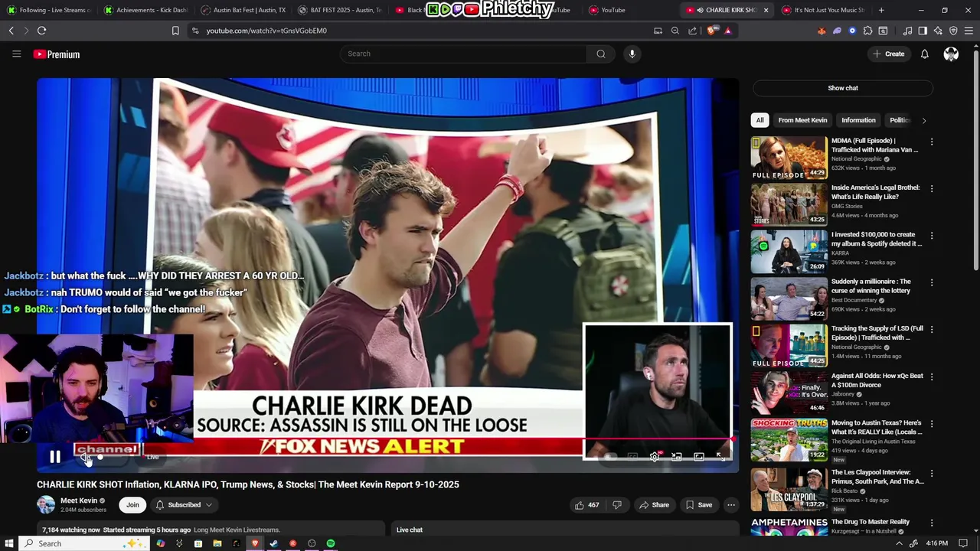980x551 pixels.
Task: Open the Les Claypool Interview thumbnail
Action: 789,489
